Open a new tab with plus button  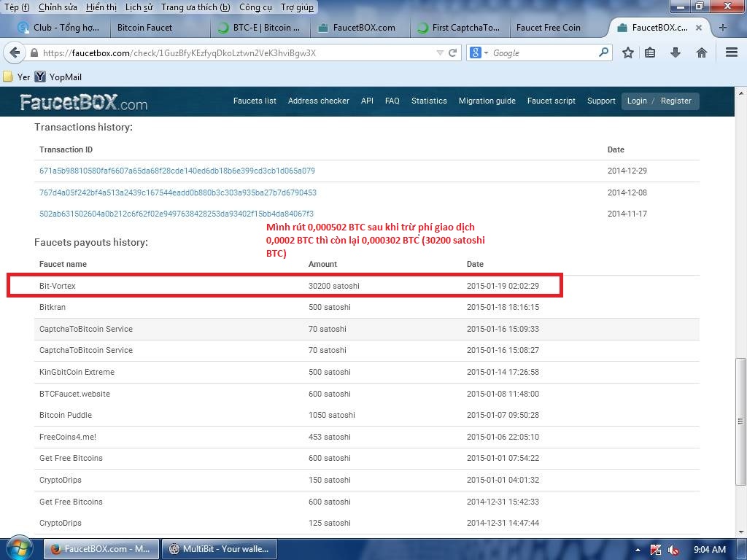723,28
